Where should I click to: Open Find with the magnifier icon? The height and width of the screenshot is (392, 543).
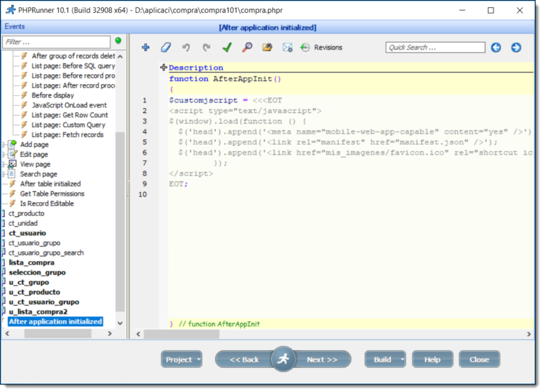click(x=247, y=47)
